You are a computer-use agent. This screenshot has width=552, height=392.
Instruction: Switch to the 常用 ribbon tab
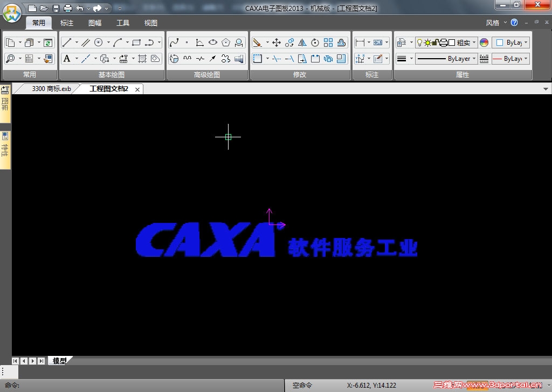pyautogui.click(x=39, y=23)
